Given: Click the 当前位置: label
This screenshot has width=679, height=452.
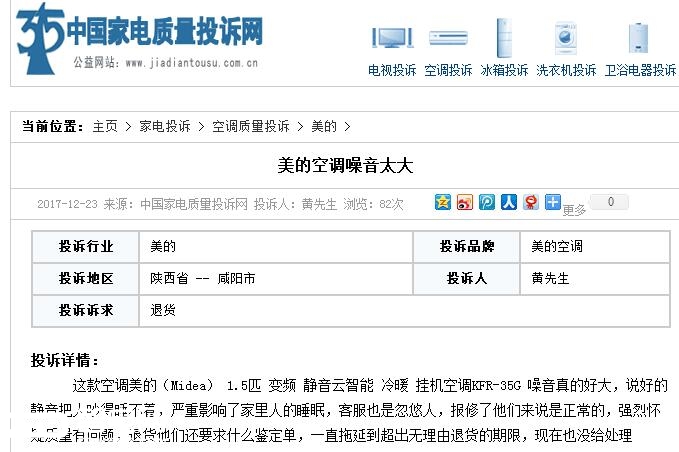Looking at the screenshot, I should pyautogui.click(x=52, y=126).
